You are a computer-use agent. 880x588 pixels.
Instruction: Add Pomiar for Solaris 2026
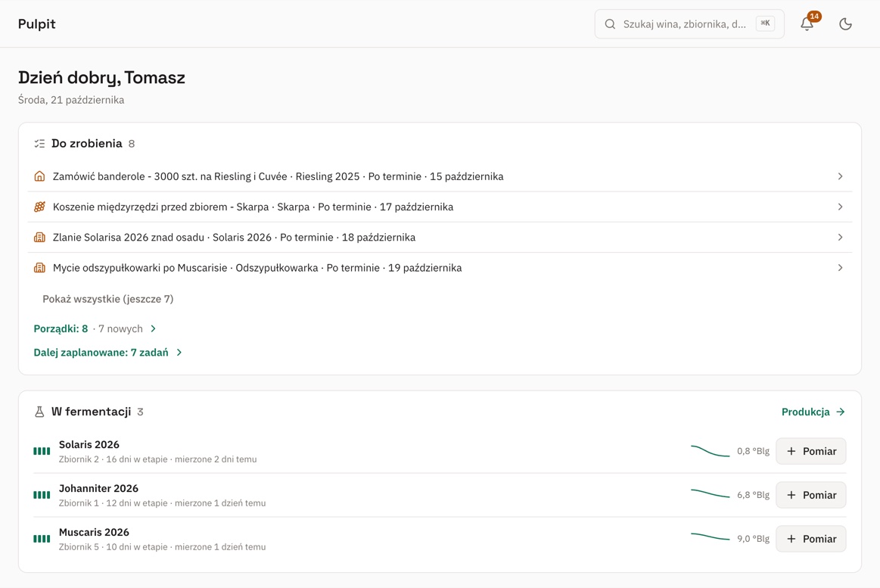811,451
